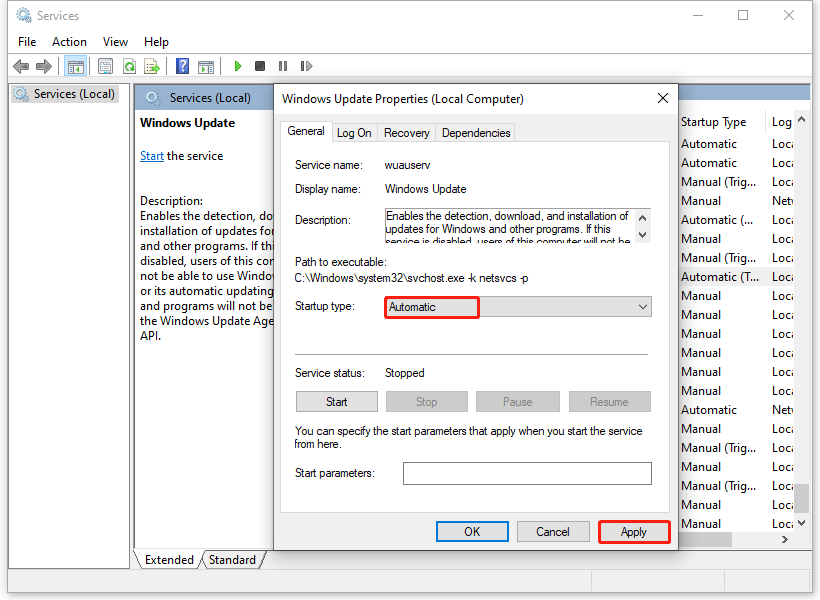
Task: Click the horizontal scrollbar right arrow
Action: pos(784,539)
